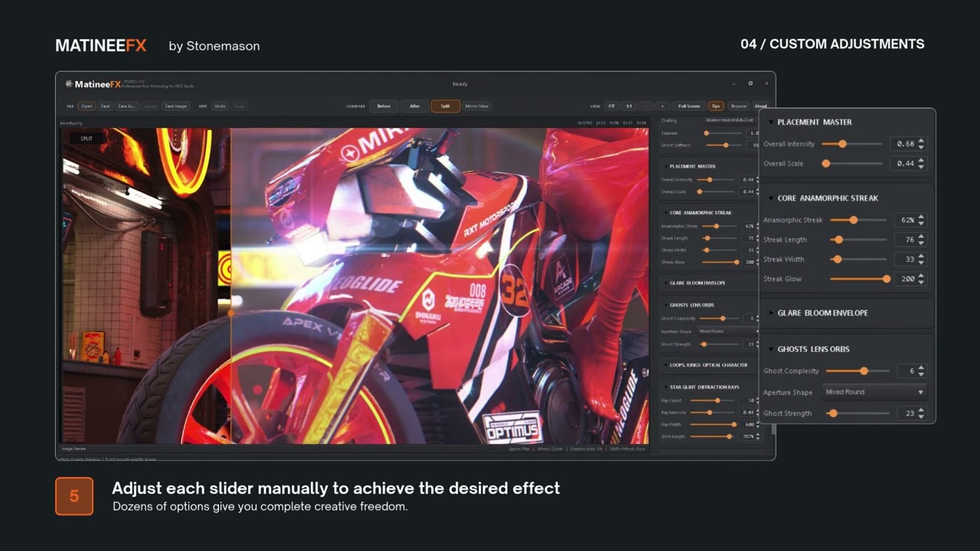The height and width of the screenshot is (551, 980).
Task: Select the Split compare mode
Action: [x=445, y=106]
